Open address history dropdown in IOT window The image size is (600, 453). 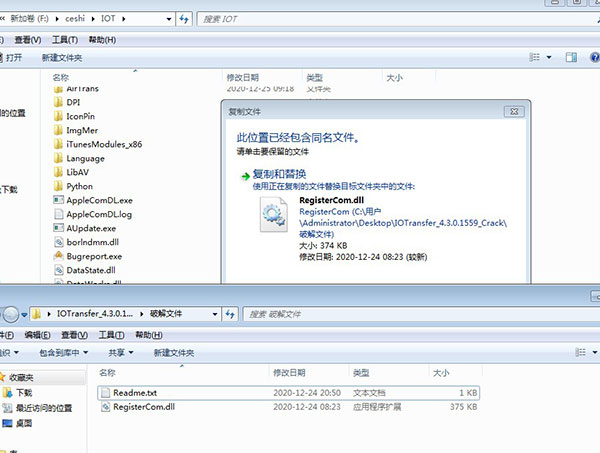coord(169,19)
